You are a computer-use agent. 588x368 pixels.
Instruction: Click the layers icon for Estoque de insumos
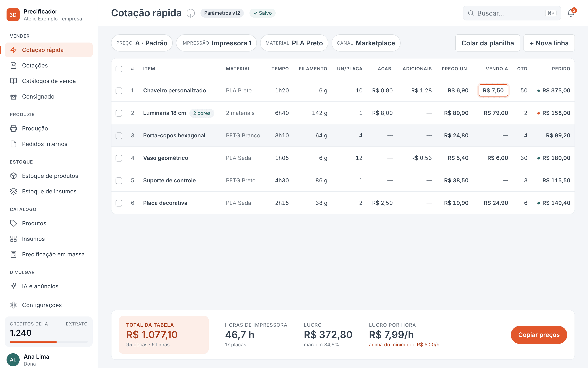[x=14, y=192]
